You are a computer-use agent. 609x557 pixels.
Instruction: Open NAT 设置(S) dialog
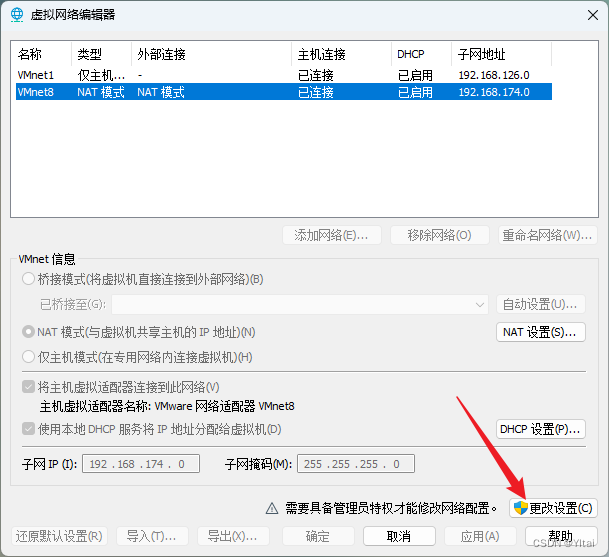(541, 332)
